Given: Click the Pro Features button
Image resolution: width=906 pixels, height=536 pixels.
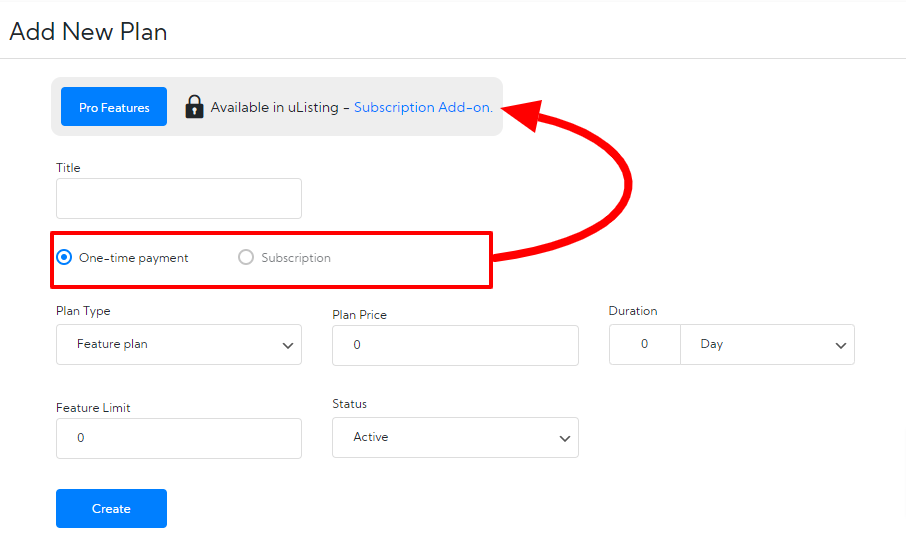Looking at the screenshot, I should click(x=114, y=107).
